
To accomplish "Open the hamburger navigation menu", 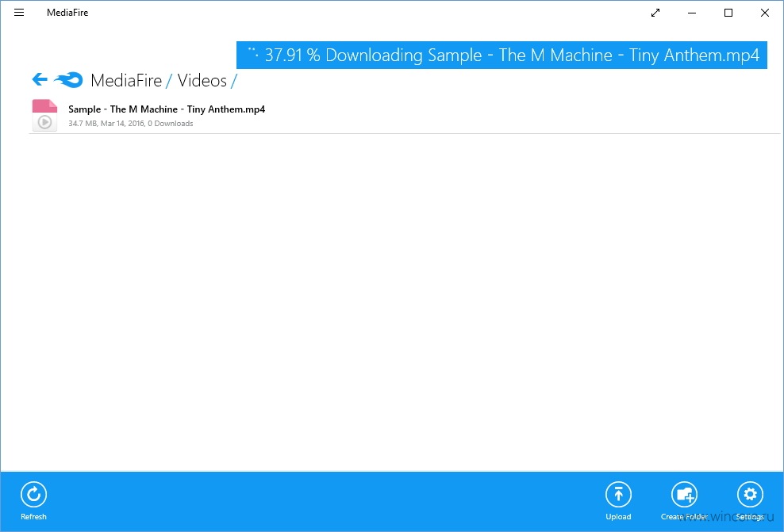I will click(x=19, y=13).
